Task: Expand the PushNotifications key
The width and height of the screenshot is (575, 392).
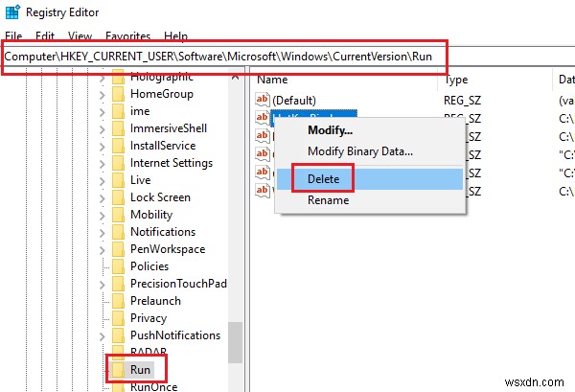Action: pyautogui.click(x=103, y=336)
